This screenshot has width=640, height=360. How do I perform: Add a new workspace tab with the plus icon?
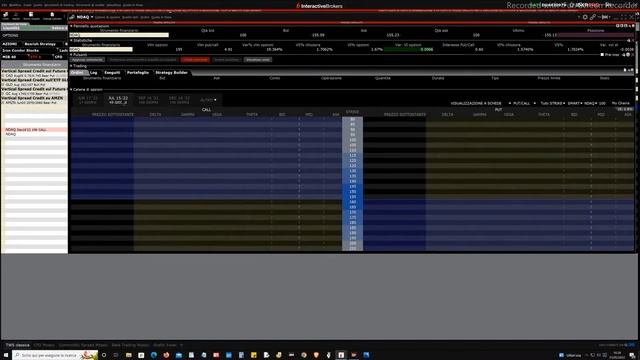181,345
